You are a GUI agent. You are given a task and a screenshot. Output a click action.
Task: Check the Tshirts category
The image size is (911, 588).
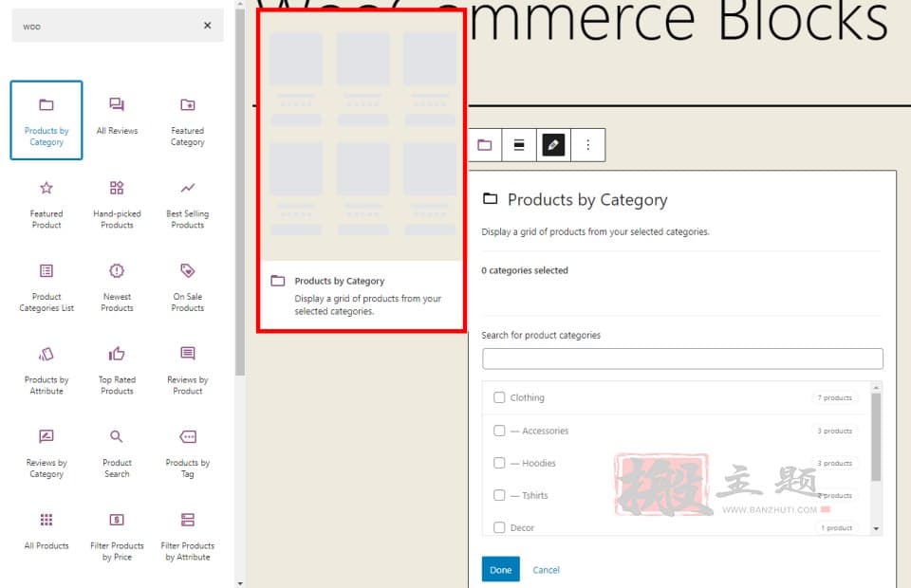coord(499,495)
